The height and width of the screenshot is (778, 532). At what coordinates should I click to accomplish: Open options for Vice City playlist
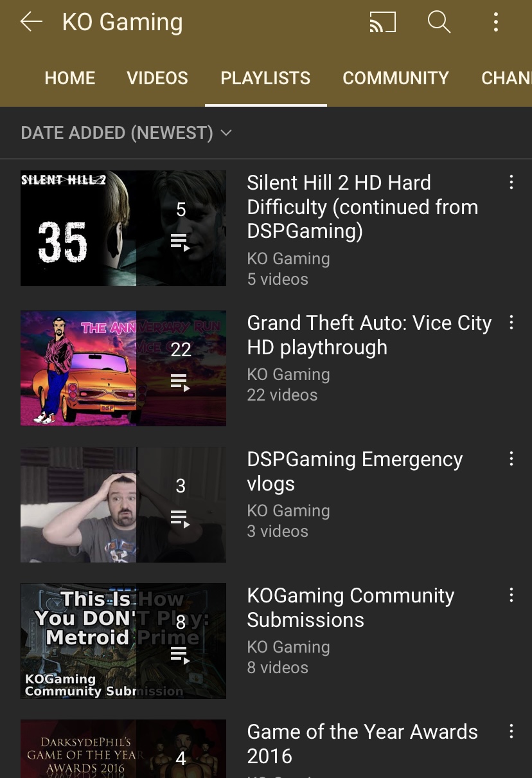pyautogui.click(x=511, y=322)
